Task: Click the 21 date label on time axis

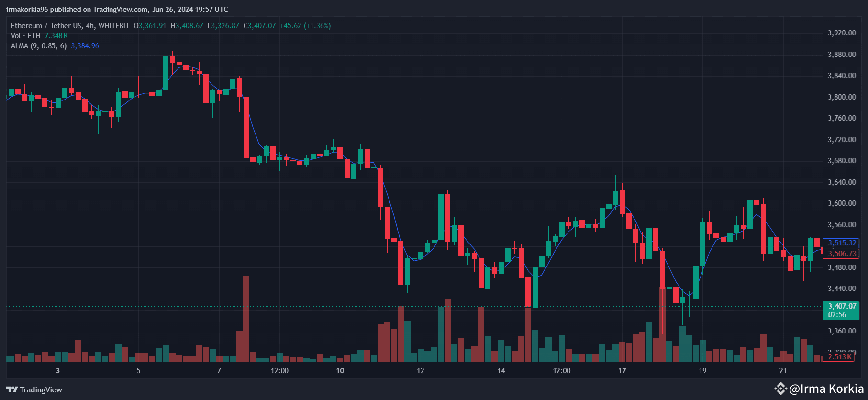Action: [783, 371]
